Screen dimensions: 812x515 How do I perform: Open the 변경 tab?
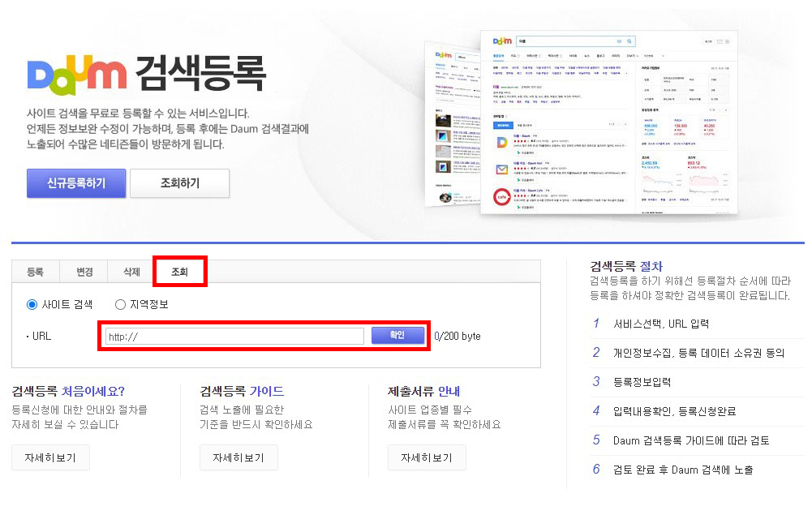tap(84, 272)
